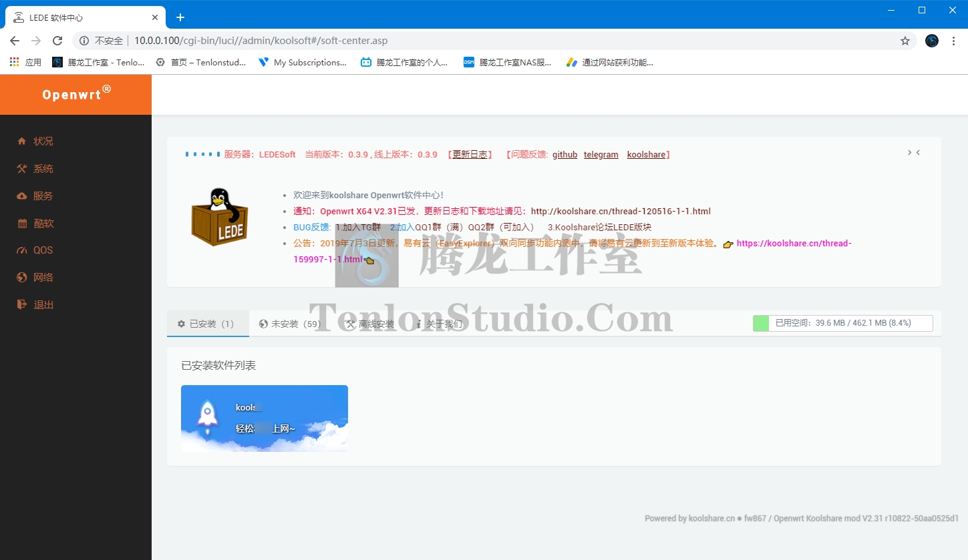Focus the address bar URL
968x560 pixels.
(x=261, y=41)
